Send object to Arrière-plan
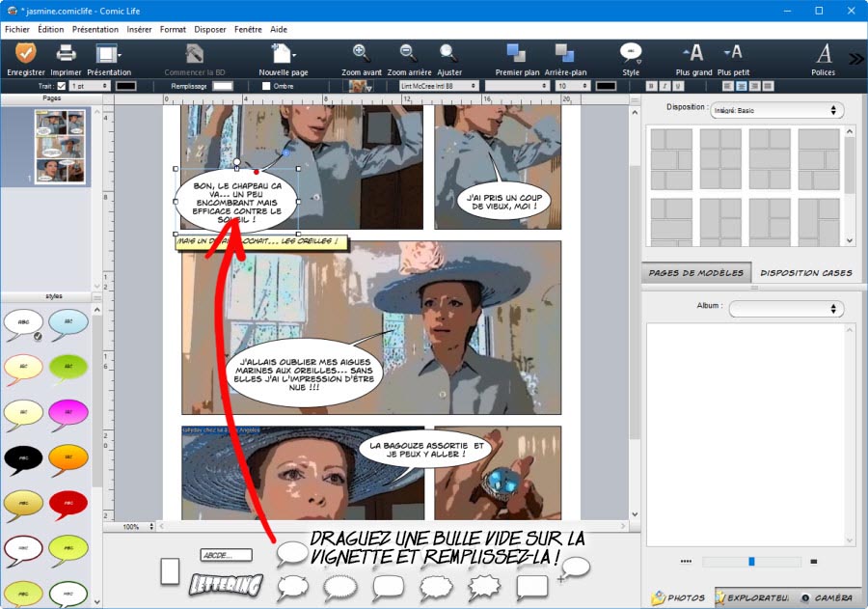Image resolution: width=868 pixels, height=609 pixels. tap(564, 53)
